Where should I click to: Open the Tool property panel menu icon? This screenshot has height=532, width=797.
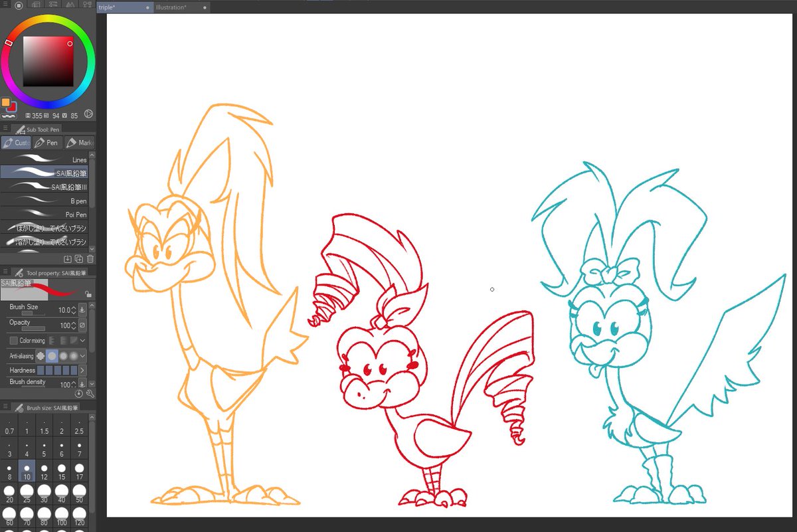tap(5, 272)
